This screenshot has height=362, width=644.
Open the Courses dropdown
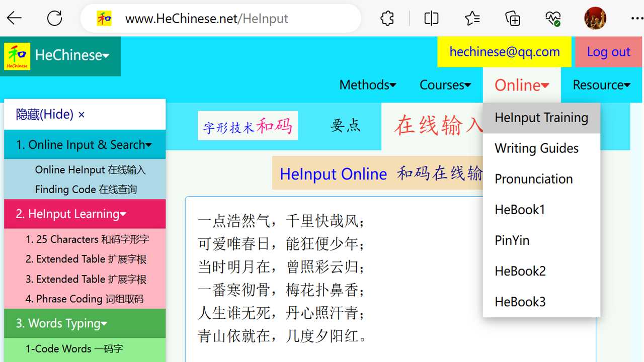[445, 84]
